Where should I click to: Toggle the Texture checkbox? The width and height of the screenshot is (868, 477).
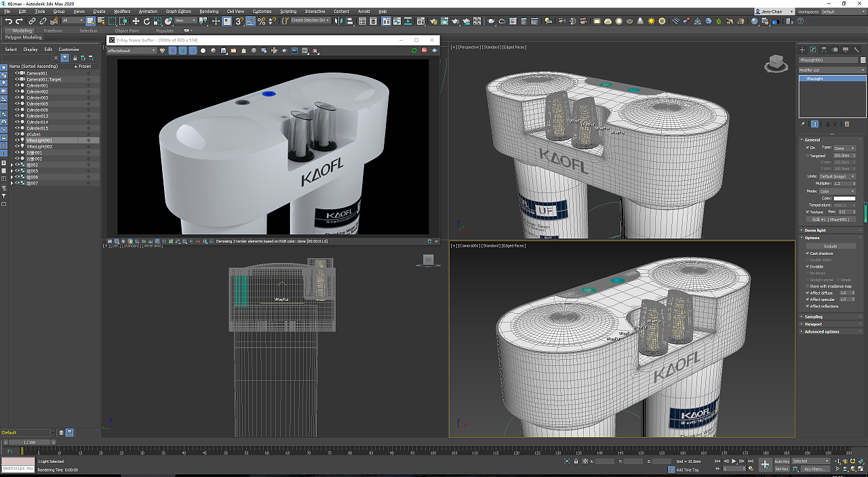click(x=808, y=212)
